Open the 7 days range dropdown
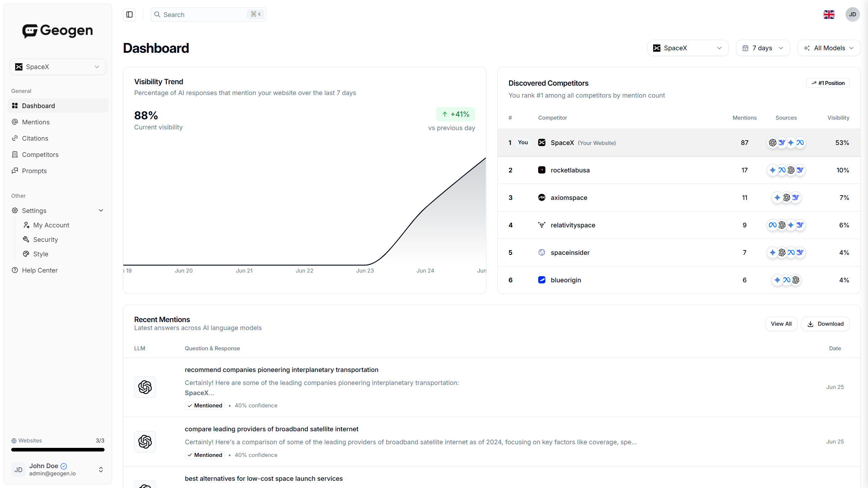The image size is (868, 488). [x=763, y=48]
